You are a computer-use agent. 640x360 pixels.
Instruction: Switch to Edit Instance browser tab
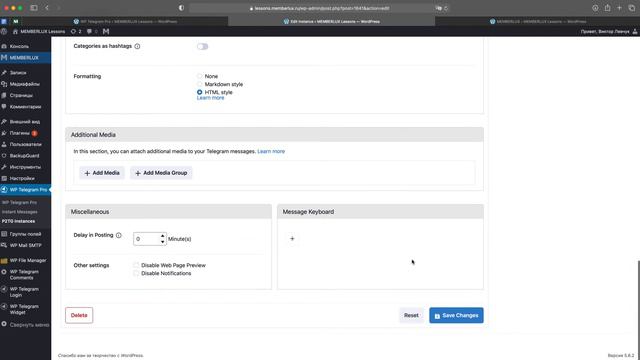pyautogui.click(x=331, y=21)
